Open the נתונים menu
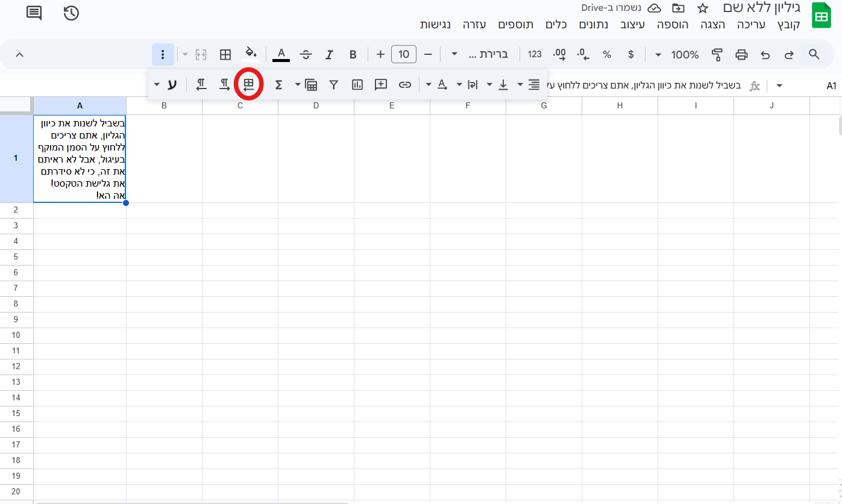The height and width of the screenshot is (504, 842). [594, 25]
